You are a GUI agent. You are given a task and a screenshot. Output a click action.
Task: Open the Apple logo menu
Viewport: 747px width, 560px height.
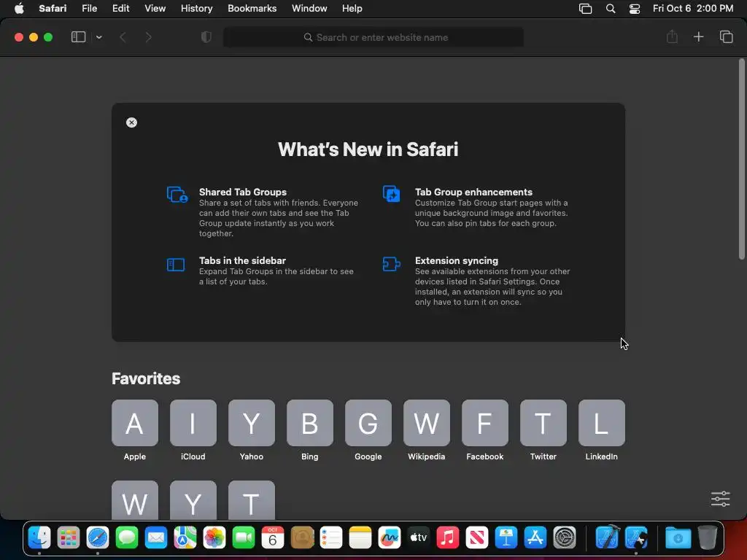pos(19,9)
